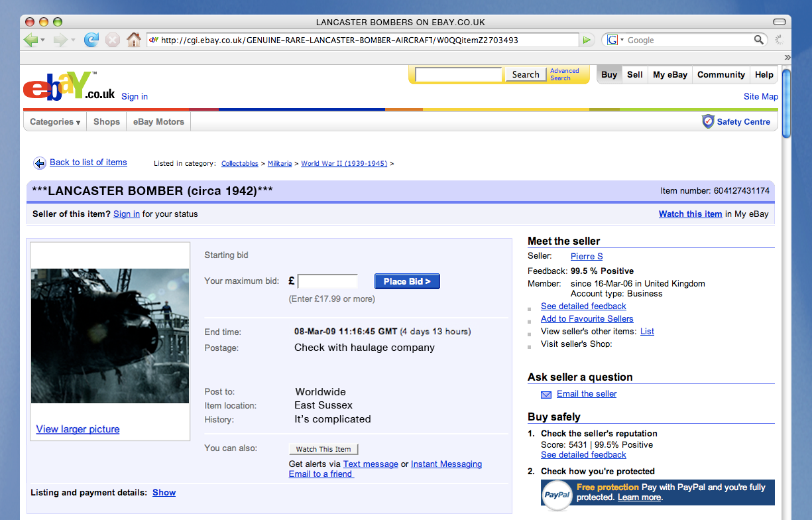
Task: Show the listing and payment details
Action: (164, 493)
